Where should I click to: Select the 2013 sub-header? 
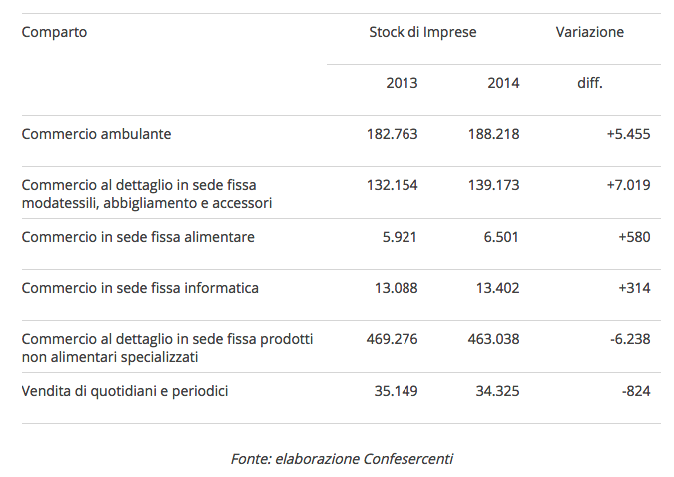[x=401, y=83]
